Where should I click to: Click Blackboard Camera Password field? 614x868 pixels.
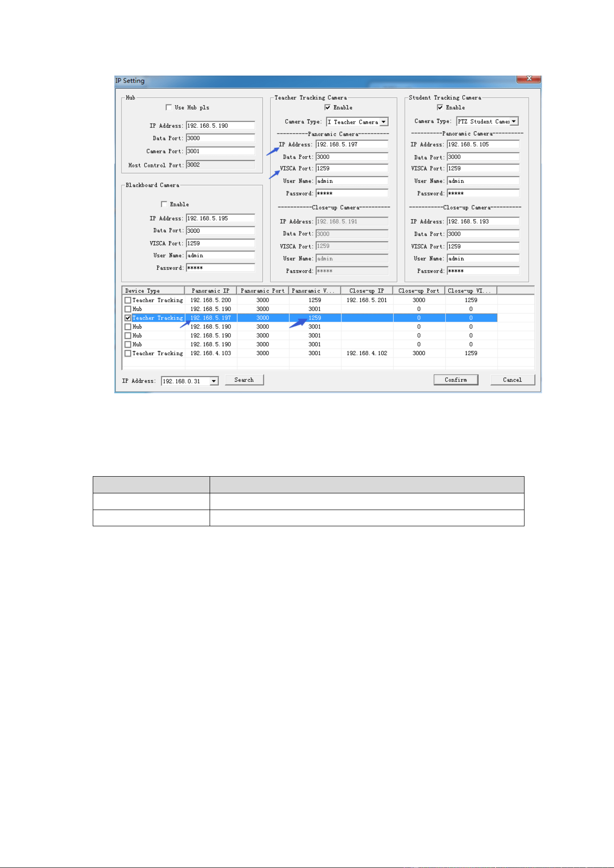pos(220,268)
